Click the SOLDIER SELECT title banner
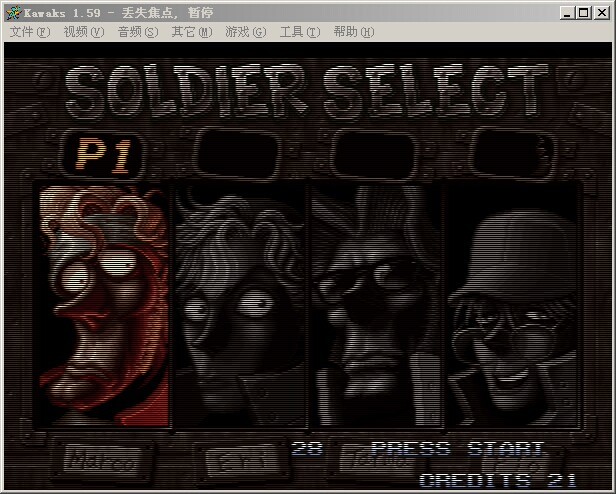 (x=308, y=92)
